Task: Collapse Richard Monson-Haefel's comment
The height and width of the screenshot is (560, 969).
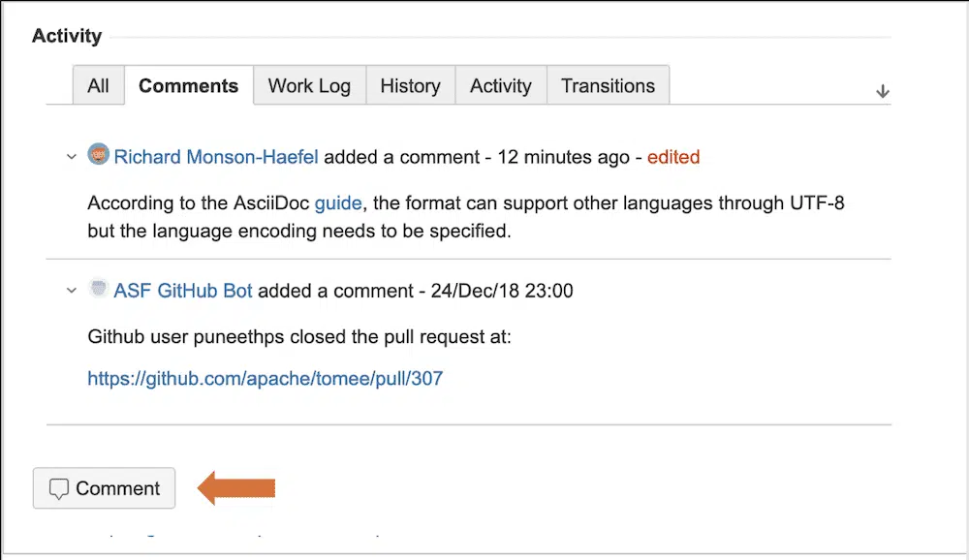Action: pos(71,156)
